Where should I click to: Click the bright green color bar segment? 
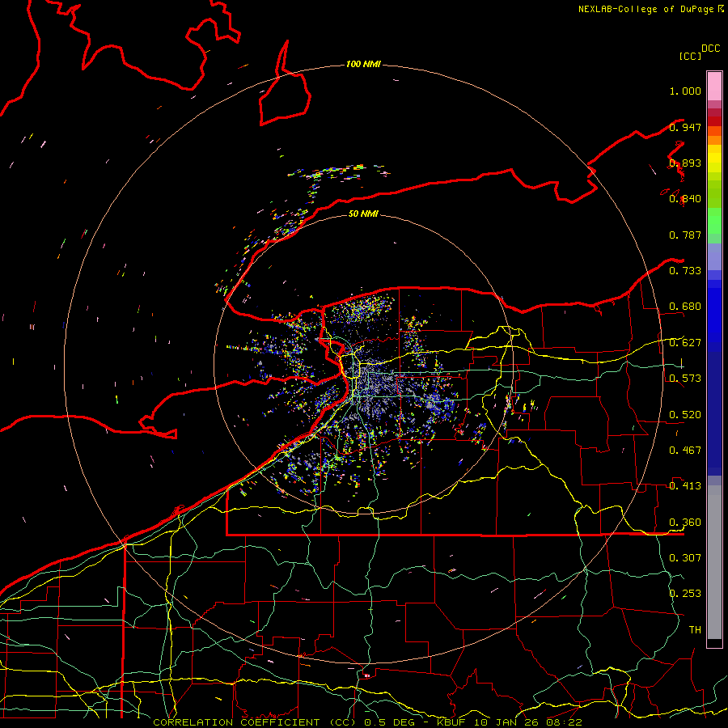click(714, 221)
